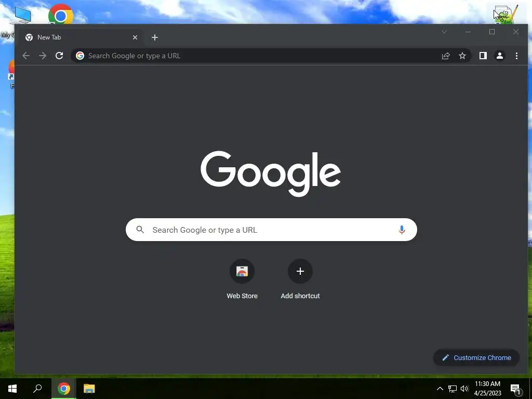
Task: Open Chrome's three-dot menu
Action: (x=516, y=56)
